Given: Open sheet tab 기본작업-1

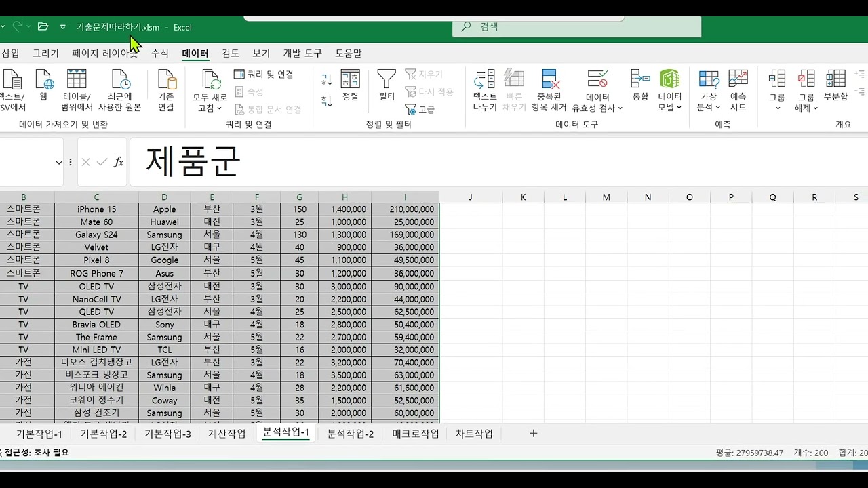Looking at the screenshot, I should coord(39,434).
